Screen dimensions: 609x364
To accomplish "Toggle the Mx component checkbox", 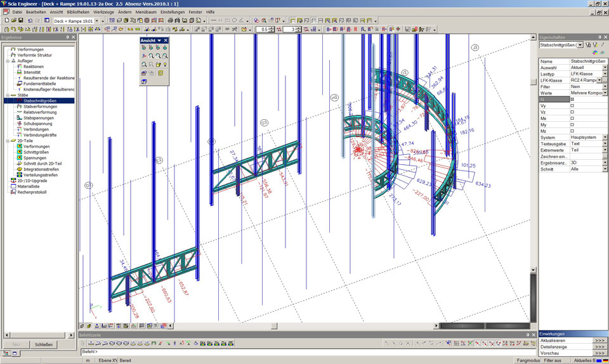I will tap(572, 119).
